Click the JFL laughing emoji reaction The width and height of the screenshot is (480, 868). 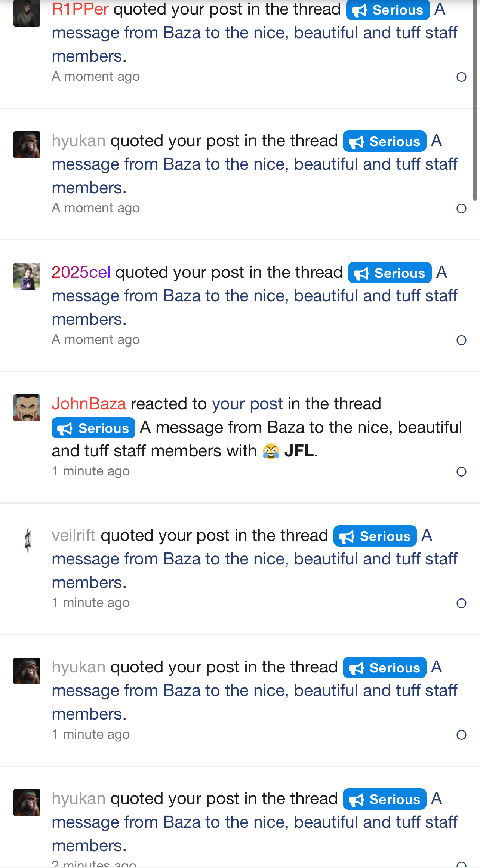[x=271, y=451]
